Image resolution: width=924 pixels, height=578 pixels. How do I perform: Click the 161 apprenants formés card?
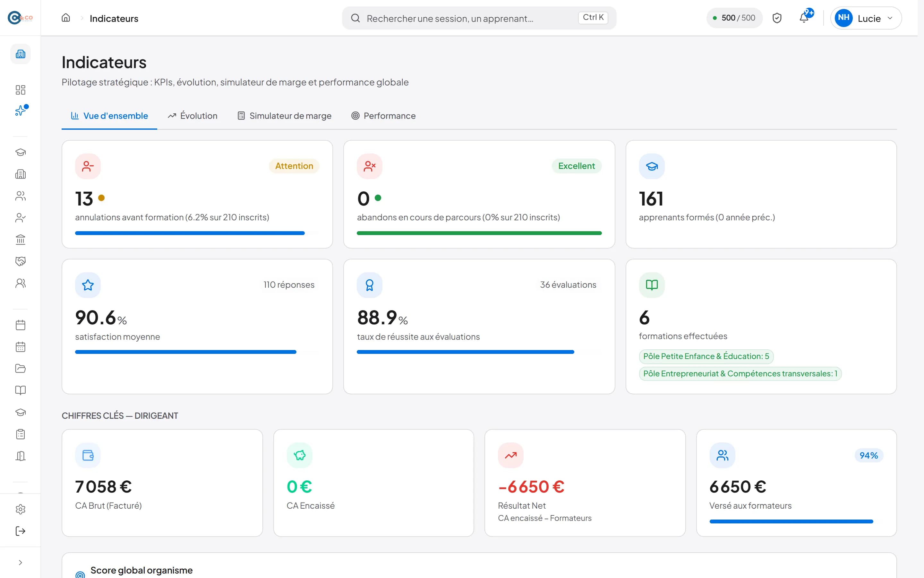point(761,194)
